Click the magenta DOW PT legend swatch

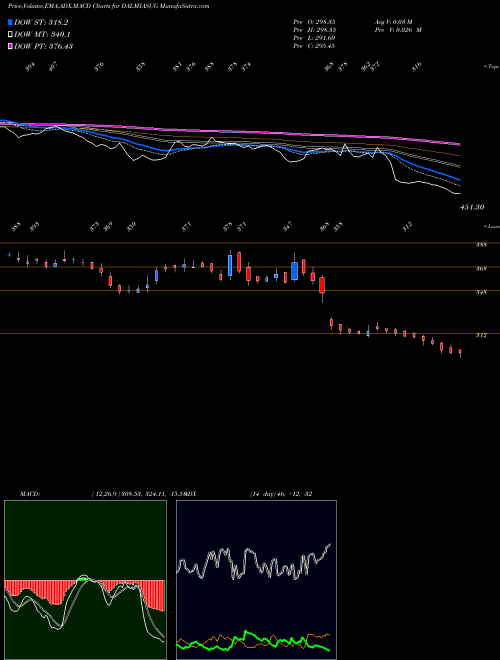point(10,46)
